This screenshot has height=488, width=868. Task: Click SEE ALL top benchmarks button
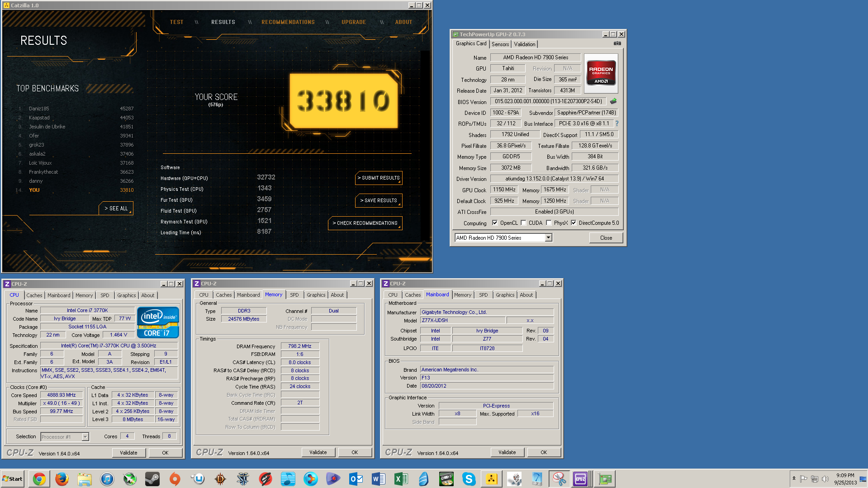pyautogui.click(x=116, y=208)
